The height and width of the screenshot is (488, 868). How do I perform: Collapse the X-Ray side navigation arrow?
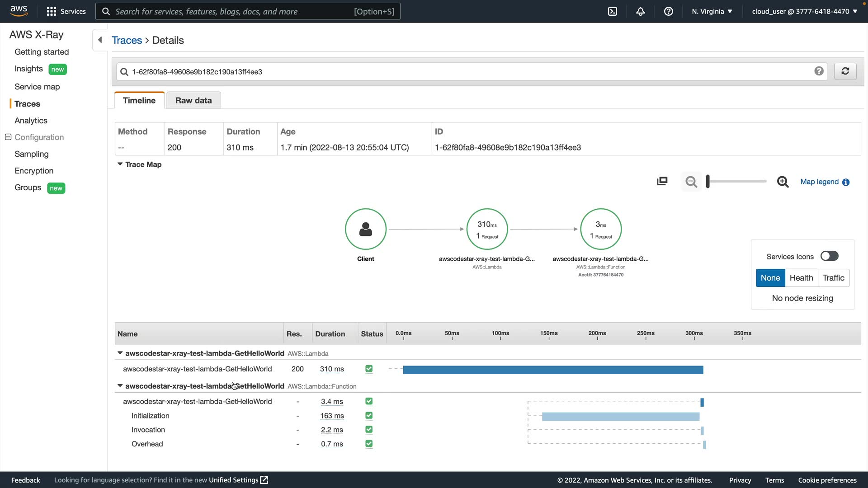point(100,40)
